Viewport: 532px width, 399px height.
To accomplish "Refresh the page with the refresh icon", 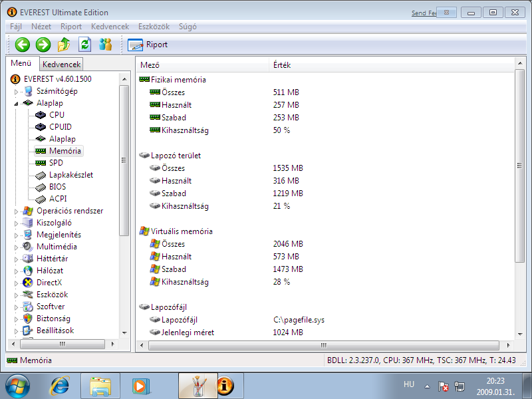I will click(x=85, y=45).
